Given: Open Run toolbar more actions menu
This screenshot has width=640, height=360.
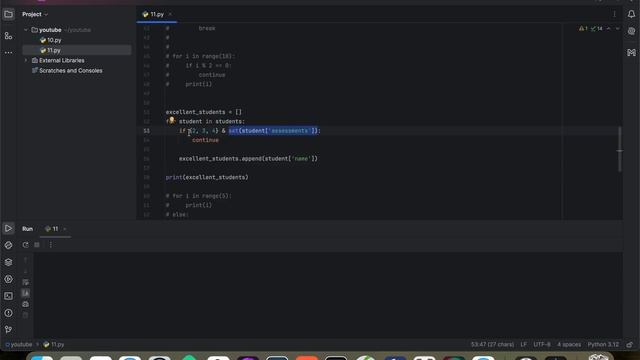Looking at the screenshot, I should click(51, 245).
